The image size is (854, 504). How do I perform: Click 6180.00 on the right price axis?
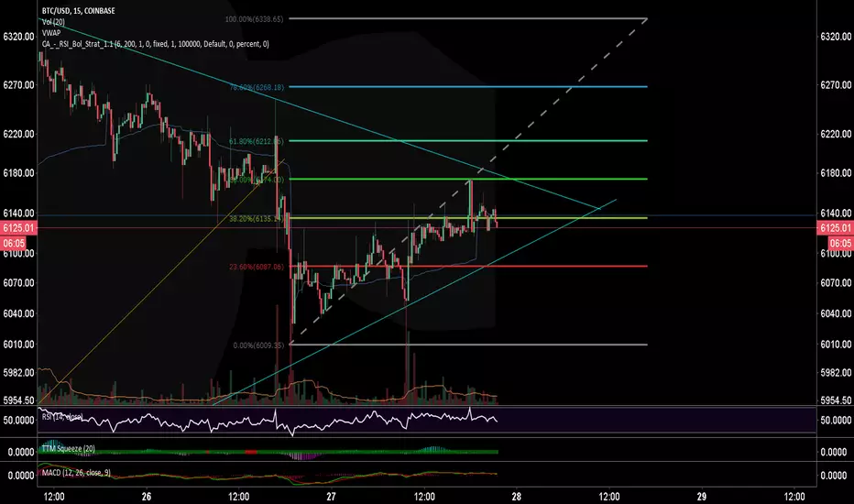[x=836, y=173]
